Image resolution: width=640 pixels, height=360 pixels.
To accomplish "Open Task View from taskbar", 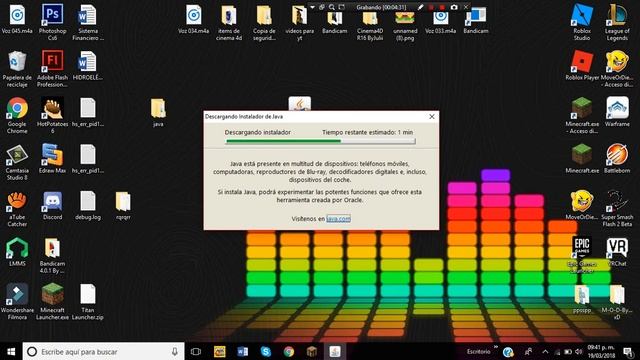I will tap(196, 351).
